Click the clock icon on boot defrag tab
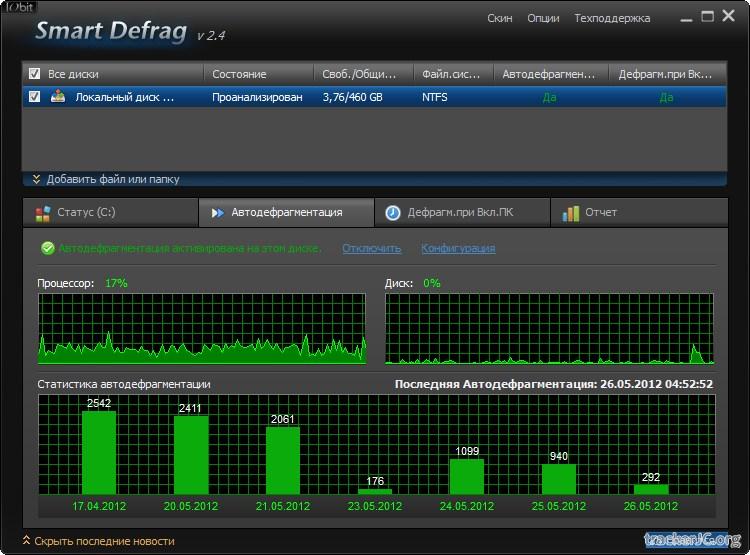Image resolution: width=750 pixels, height=555 pixels. 393,213
